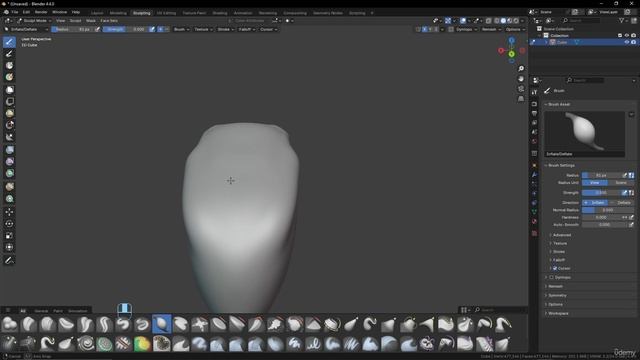The image size is (640, 360).
Task: Select the Transform tool in the left toolbar
Action: point(9,247)
